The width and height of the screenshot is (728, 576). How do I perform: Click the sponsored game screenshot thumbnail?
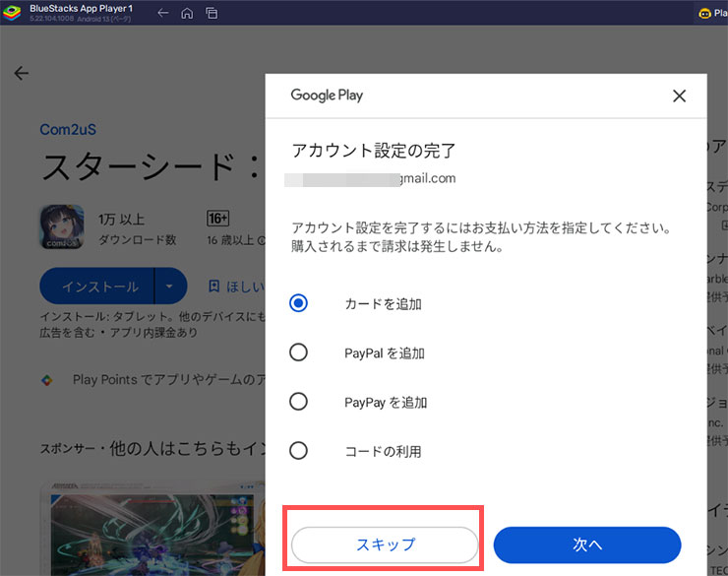point(153,530)
